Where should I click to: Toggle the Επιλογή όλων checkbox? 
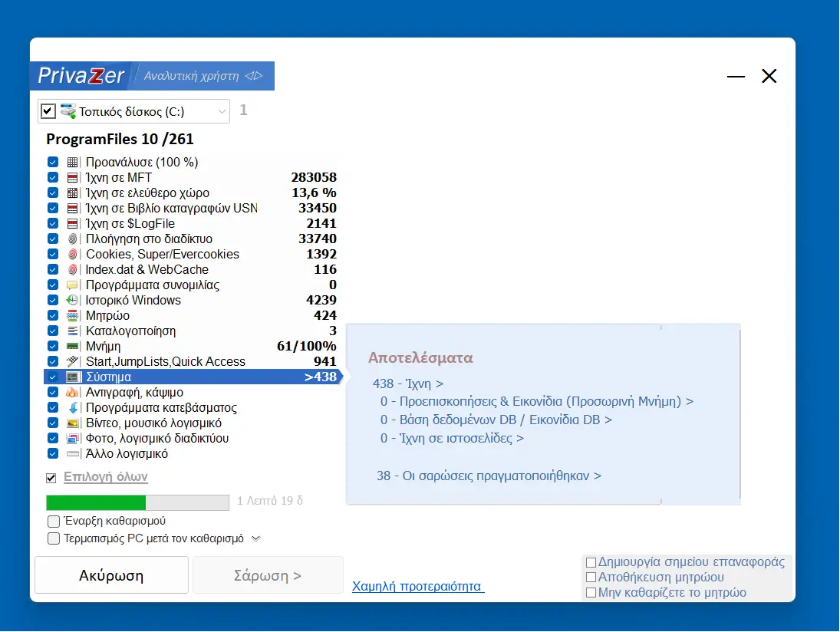(x=51, y=478)
